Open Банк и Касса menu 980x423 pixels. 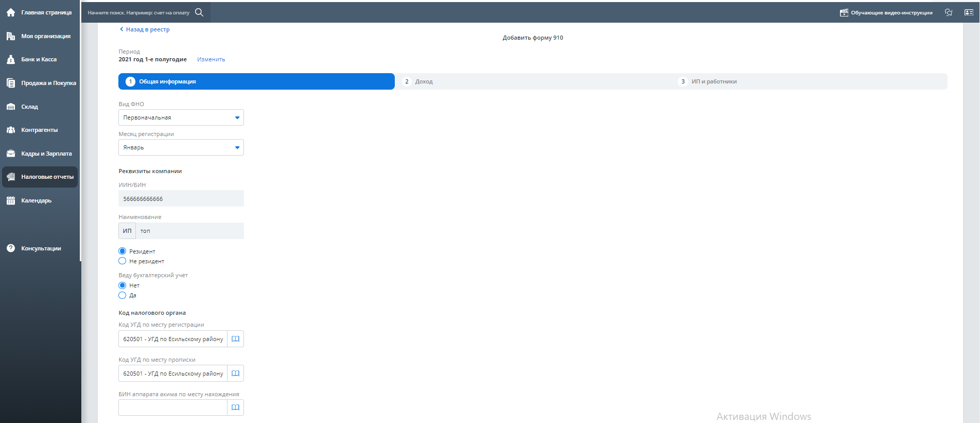coord(39,59)
